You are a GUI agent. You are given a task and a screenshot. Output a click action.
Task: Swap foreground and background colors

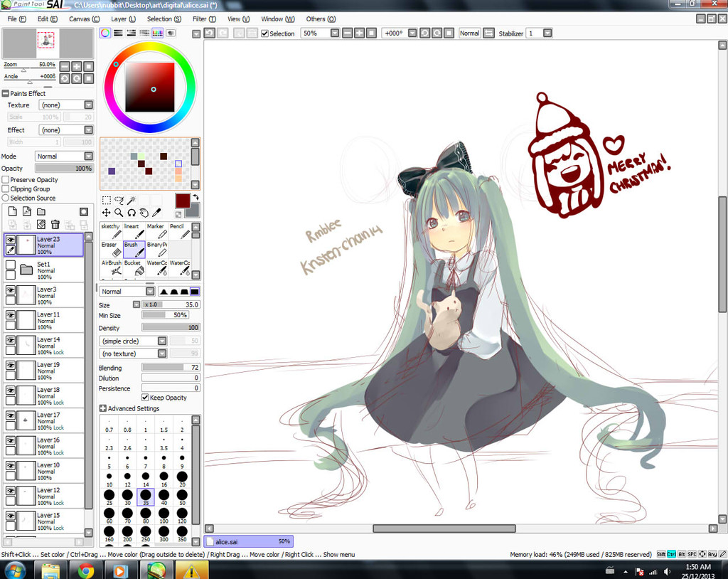point(196,197)
